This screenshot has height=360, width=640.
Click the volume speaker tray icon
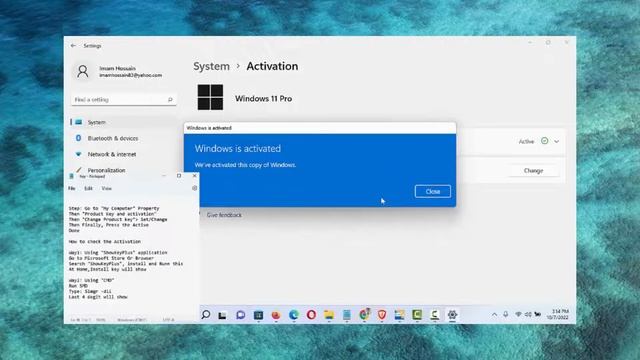click(528, 314)
